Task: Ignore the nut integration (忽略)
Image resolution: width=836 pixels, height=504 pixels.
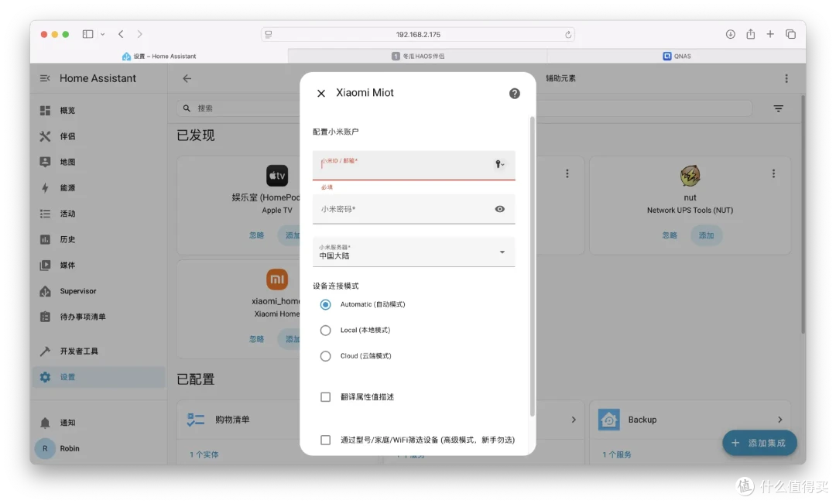Action: [x=669, y=235]
